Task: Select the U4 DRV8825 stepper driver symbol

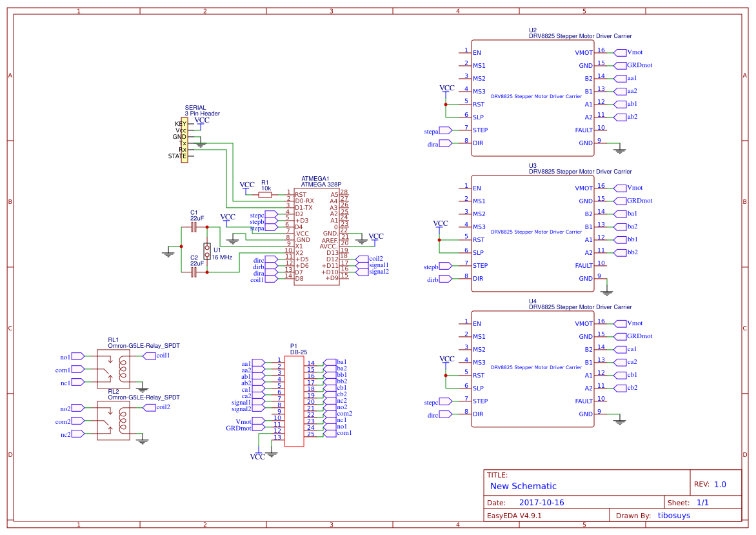Action: [532, 368]
